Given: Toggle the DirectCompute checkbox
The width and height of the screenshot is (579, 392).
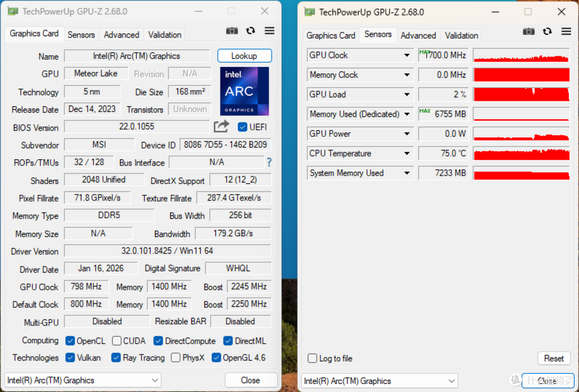Looking at the screenshot, I should point(158,341).
